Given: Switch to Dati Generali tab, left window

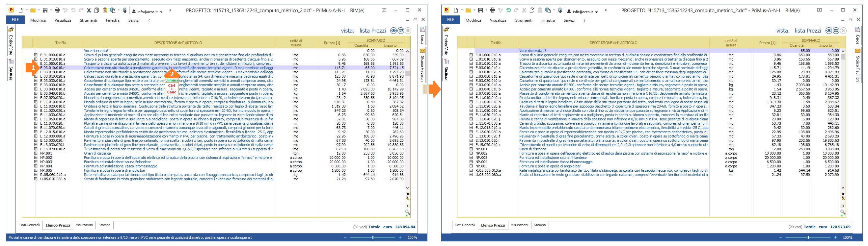Looking at the screenshot, I should click(29, 225).
